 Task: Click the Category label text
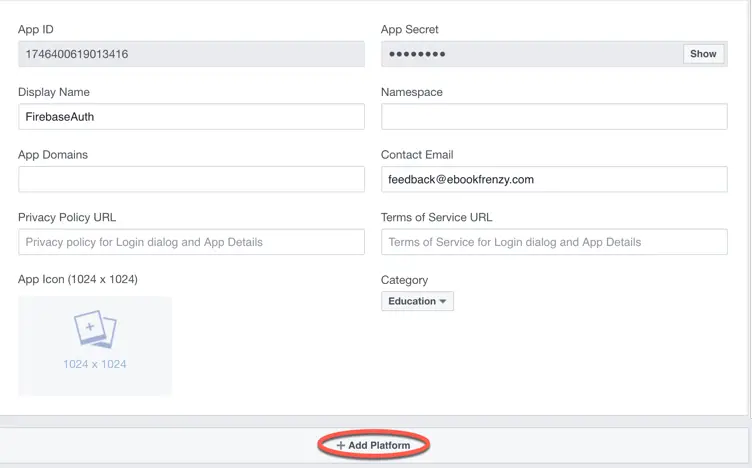(x=404, y=280)
